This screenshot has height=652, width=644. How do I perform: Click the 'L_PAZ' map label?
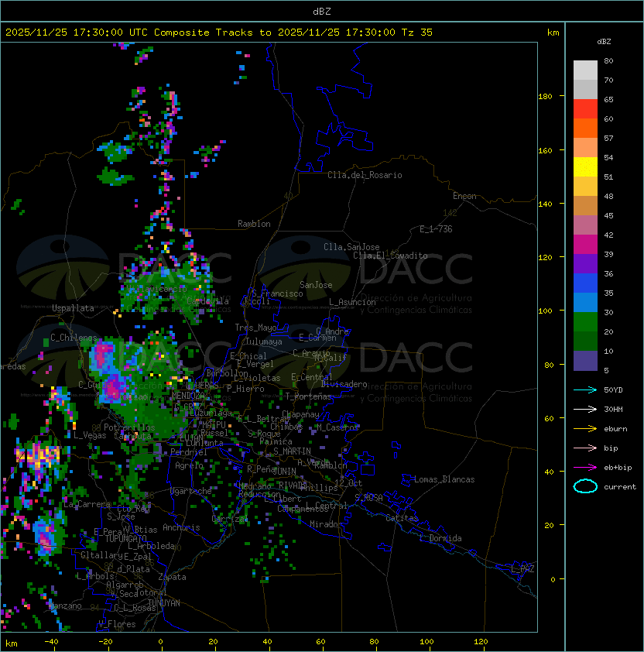tap(522, 569)
